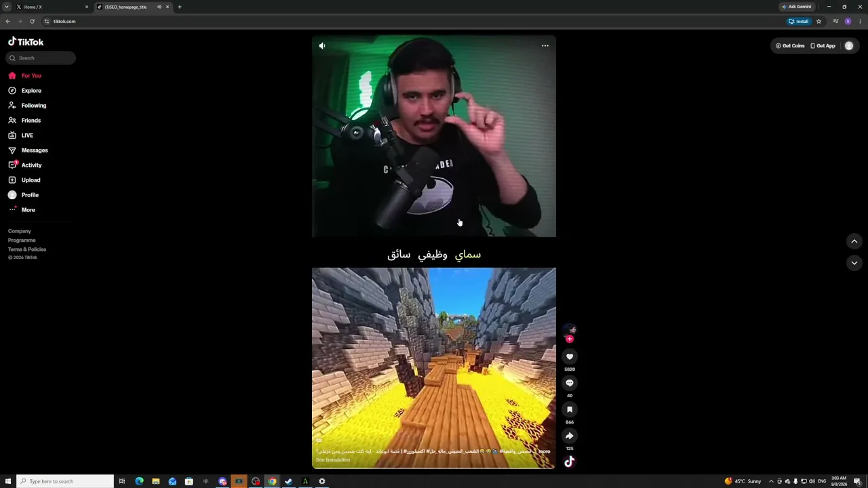Open the Chrome three-dot menu
Image resolution: width=868 pixels, height=488 pixels.
(860, 22)
